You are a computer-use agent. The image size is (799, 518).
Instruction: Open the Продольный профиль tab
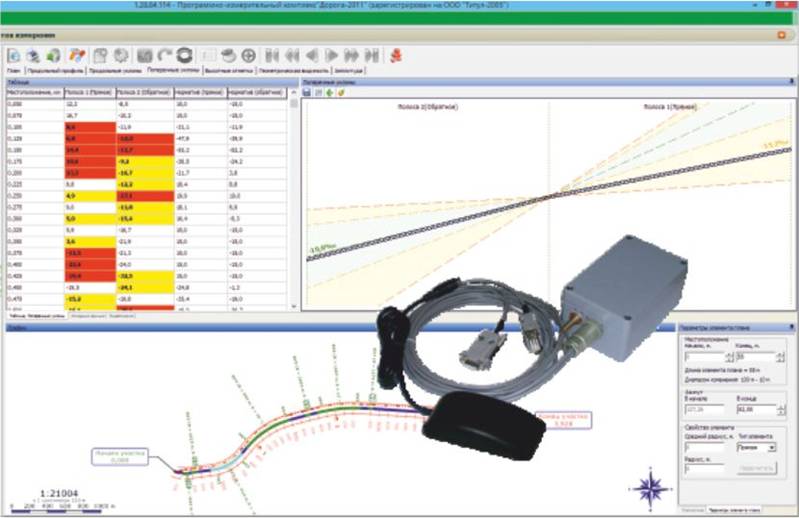coord(55,71)
